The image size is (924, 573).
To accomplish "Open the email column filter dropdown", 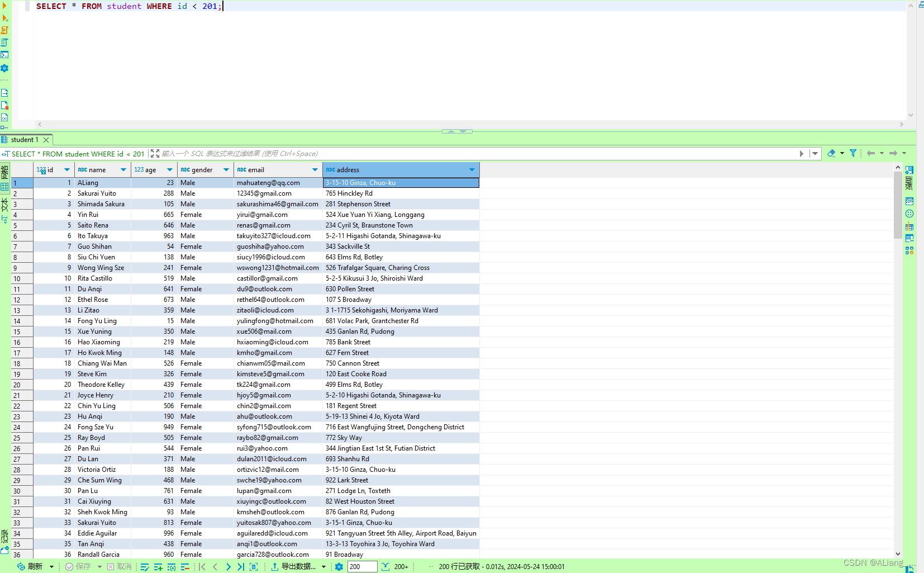I will pos(315,170).
